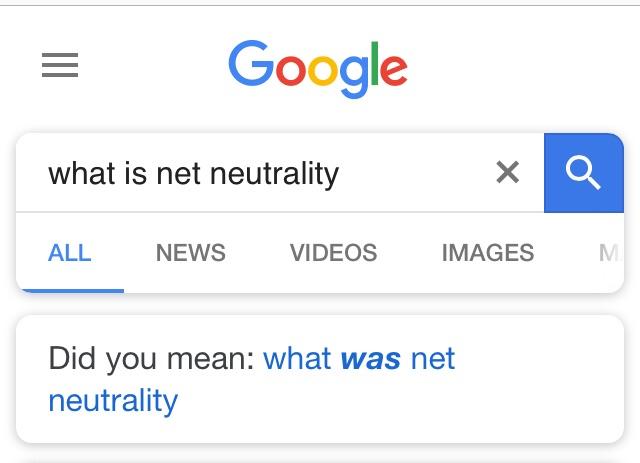640x463 pixels.
Task: Select the cut-off tab after IMAGES
Action: coord(607,253)
